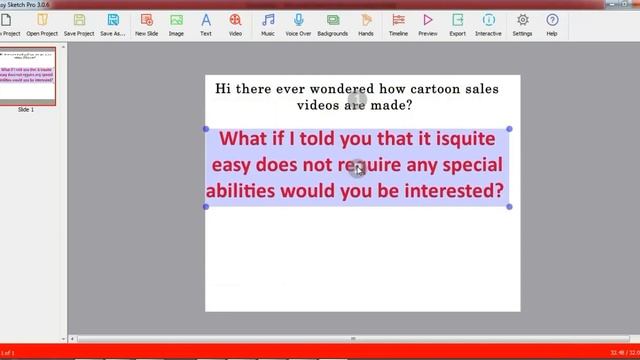The image size is (640, 360).
Task: Open the Interactive features
Action: coord(488,24)
